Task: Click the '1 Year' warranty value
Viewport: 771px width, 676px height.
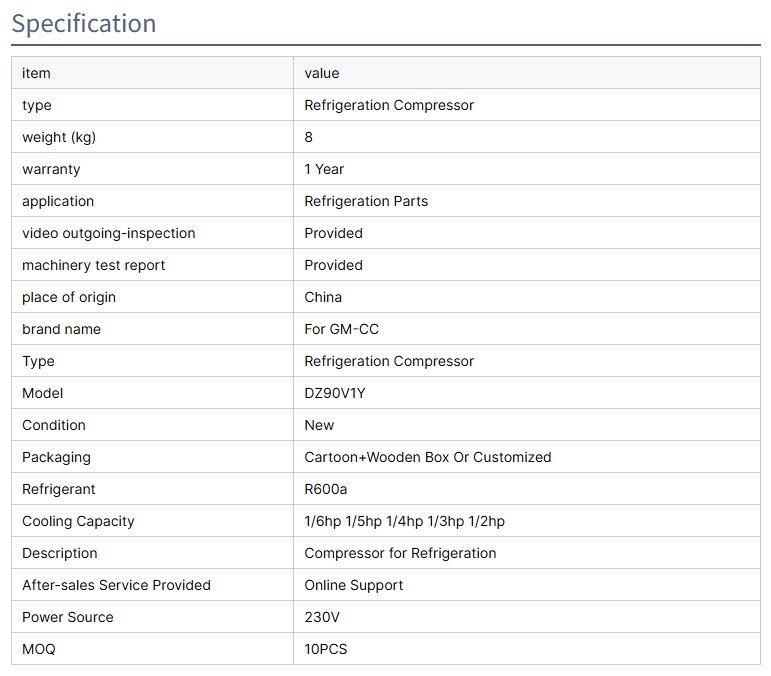Action: coord(324,169)
